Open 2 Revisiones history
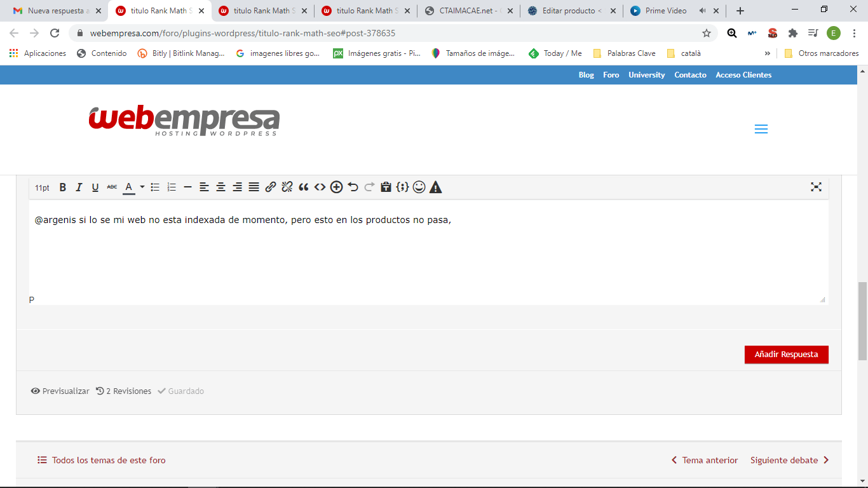Image resolution: width=868 pixels, height=488 pixels. tap(123, 391)
